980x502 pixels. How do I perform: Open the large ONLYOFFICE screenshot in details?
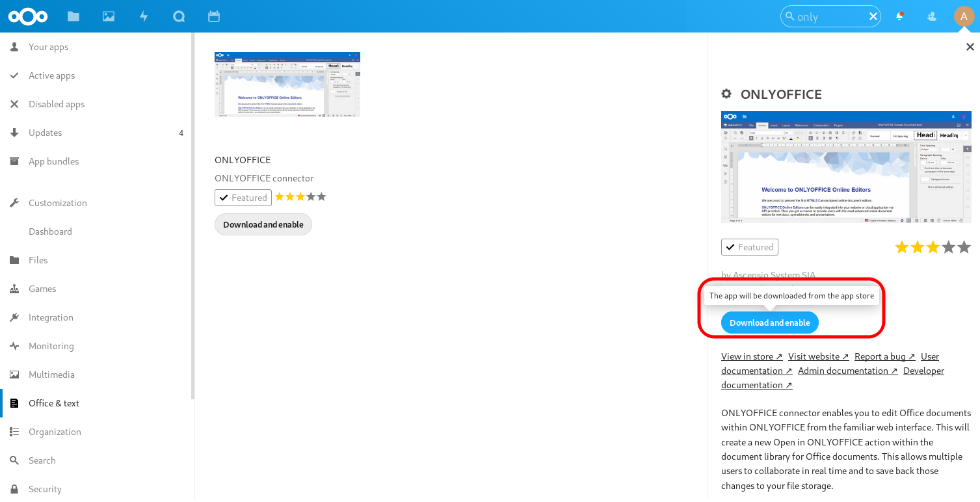[846, 167]
